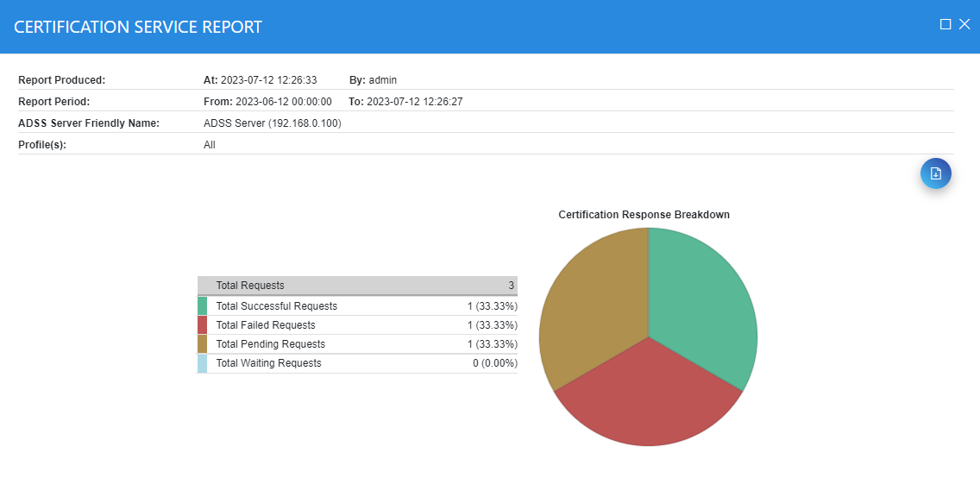Click the 0 (0.00%) waiting requests value
The image size is (980, 478).
494,363
